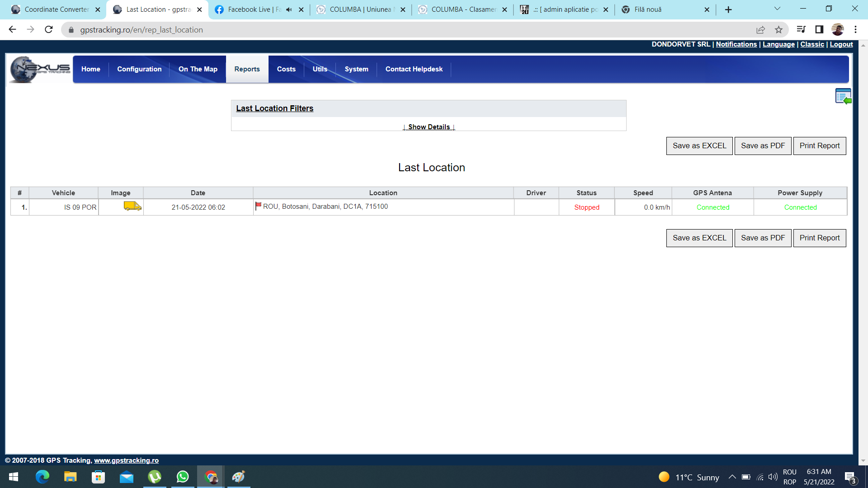Screen dimensions: 868x488
Task: Click the red flag location marker
Action: point(258,206)
